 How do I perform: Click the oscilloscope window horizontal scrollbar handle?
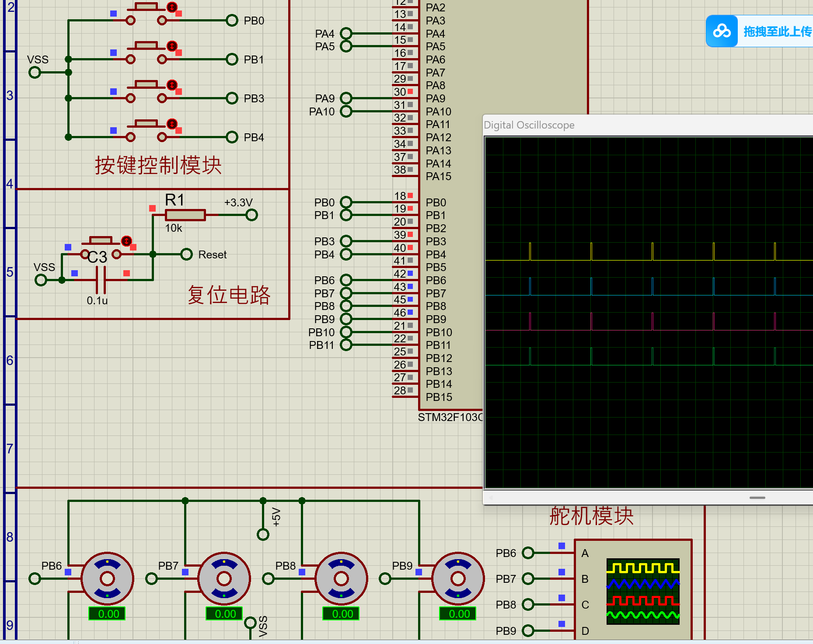pyautogui.click(x=757, y=498)
